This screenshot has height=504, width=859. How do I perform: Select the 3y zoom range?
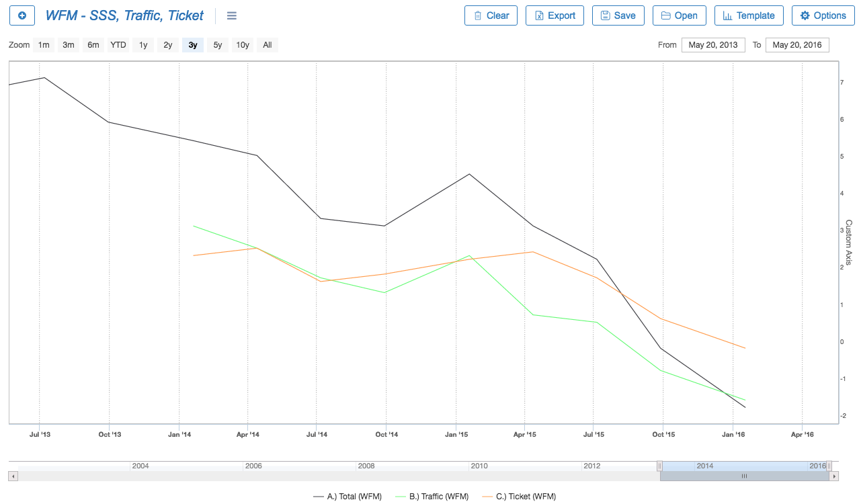(193, 45)
